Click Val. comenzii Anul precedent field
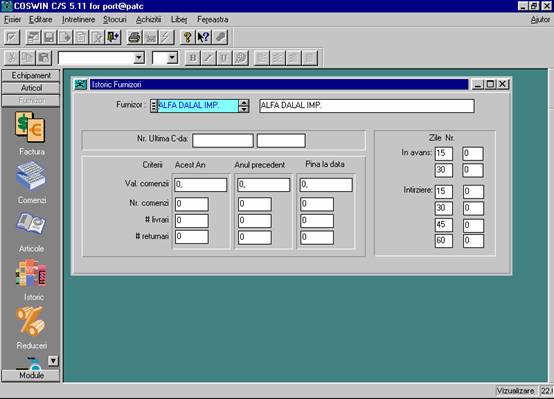The width and height of the screenshot is (554, 399). point(264,185)
